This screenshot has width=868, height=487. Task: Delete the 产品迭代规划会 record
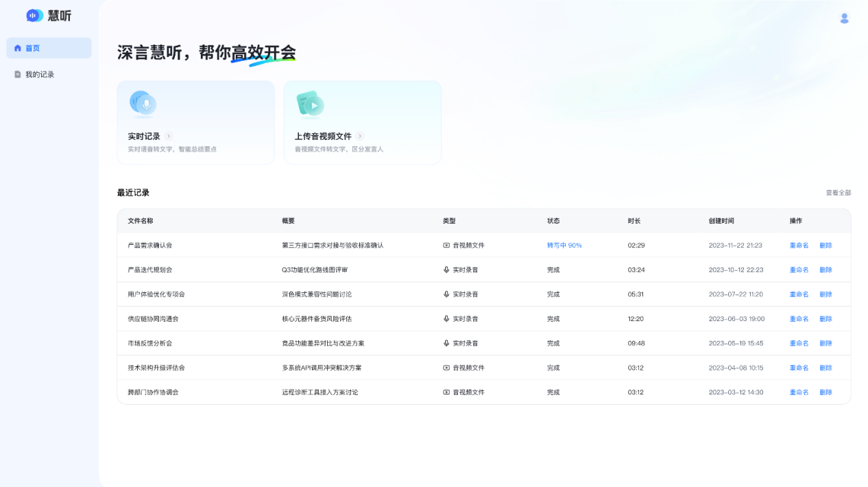825,270
